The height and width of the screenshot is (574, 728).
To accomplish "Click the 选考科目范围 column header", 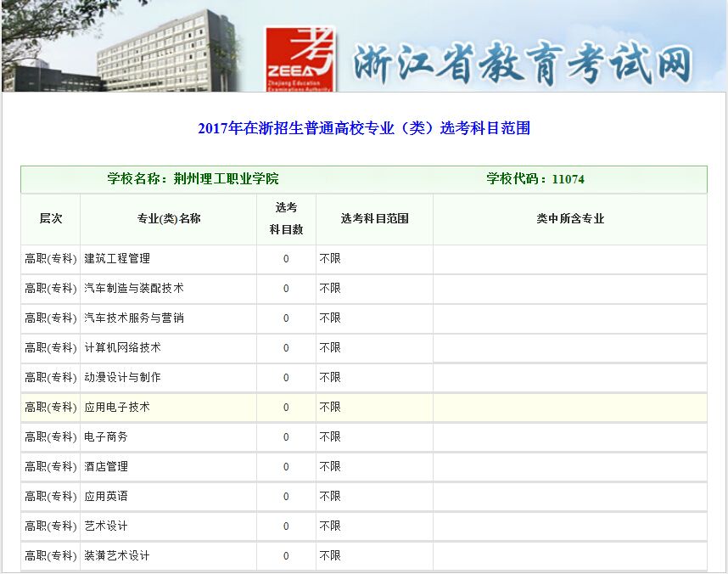I will pyautogui.click(x=374, y=218).
